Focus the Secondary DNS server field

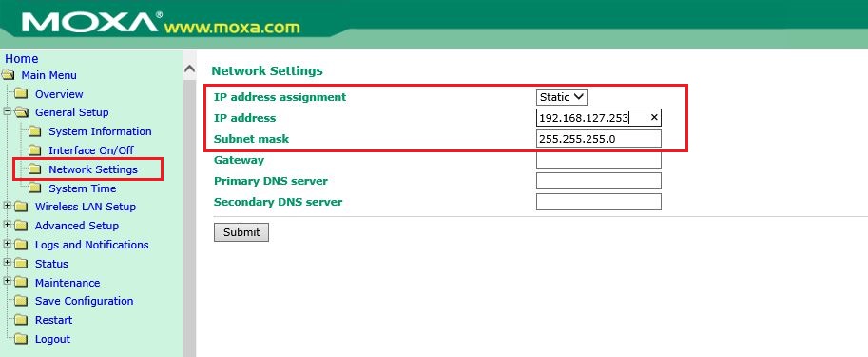tap(598, 202)
